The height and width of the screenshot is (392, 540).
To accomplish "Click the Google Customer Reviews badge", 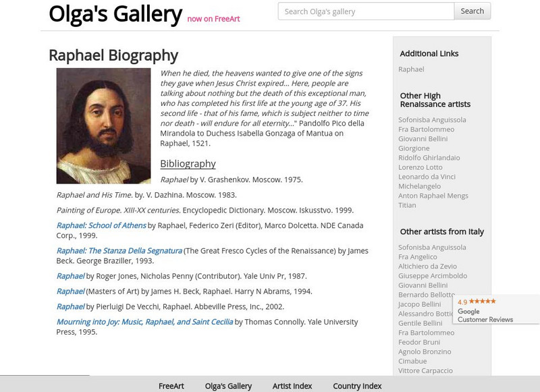I will (x=496, y=310).
